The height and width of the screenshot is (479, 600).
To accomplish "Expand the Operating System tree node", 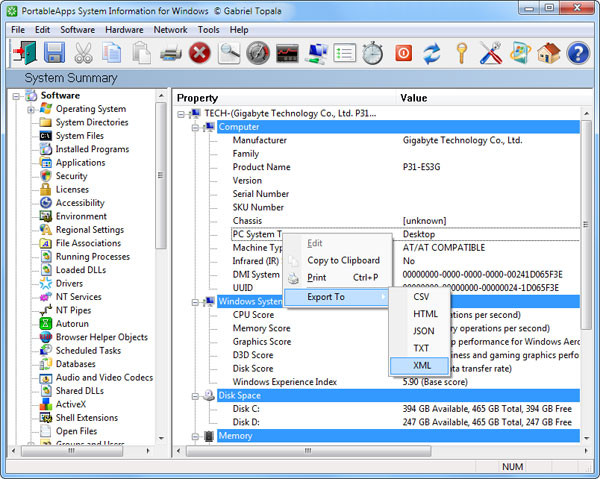I will (x=31, y=110).
